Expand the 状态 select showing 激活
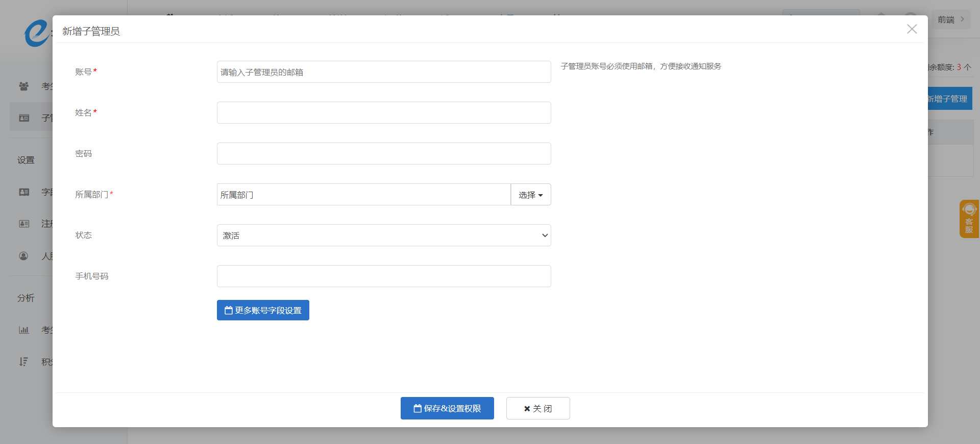This screenshot has height=444, width=980. click(383, 236)
